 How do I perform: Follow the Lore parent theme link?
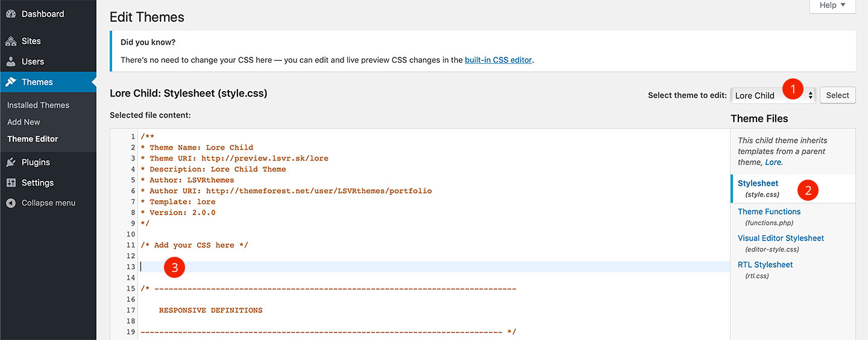773,162
